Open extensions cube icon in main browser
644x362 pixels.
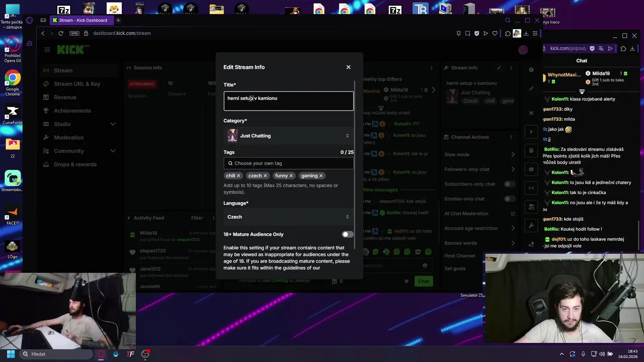pos(508,33)
